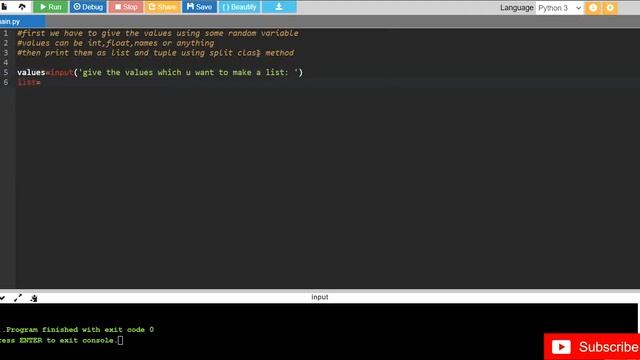
Task: Click the '#values can be int,float,names' comment line
Action: coord(116,43)
